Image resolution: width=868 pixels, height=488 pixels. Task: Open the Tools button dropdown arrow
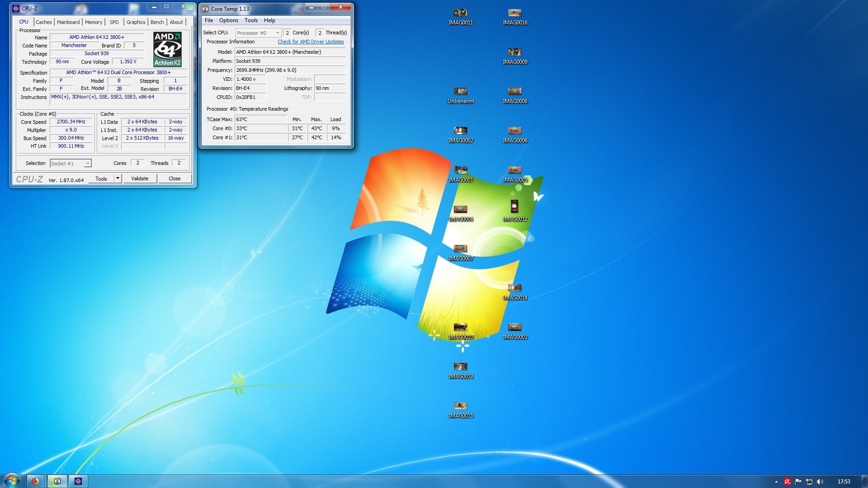(118, 179)
